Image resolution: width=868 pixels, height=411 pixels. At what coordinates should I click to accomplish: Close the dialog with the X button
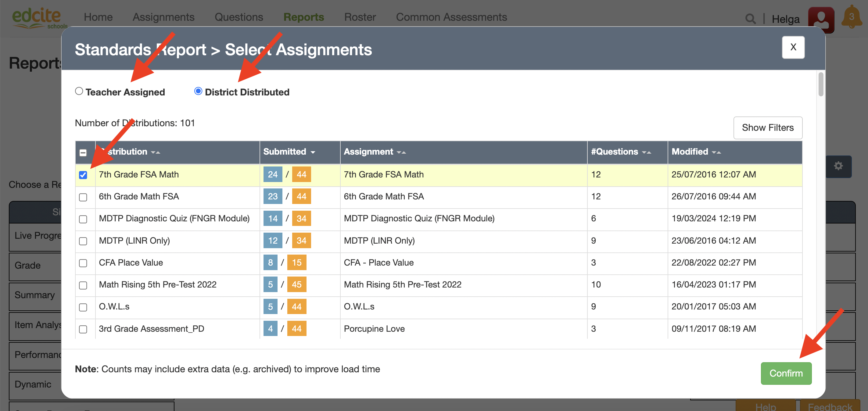pyautogui.click(x=793, y=47)
